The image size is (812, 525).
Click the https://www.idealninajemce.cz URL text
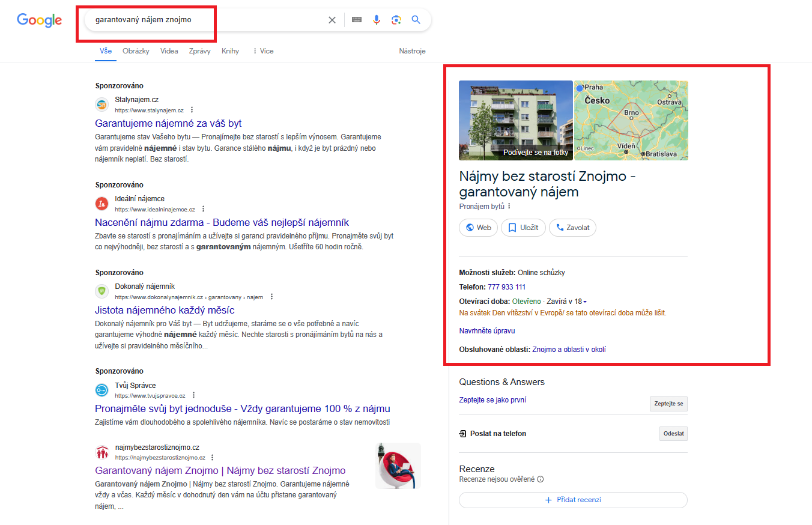click(x=155, y=210)
